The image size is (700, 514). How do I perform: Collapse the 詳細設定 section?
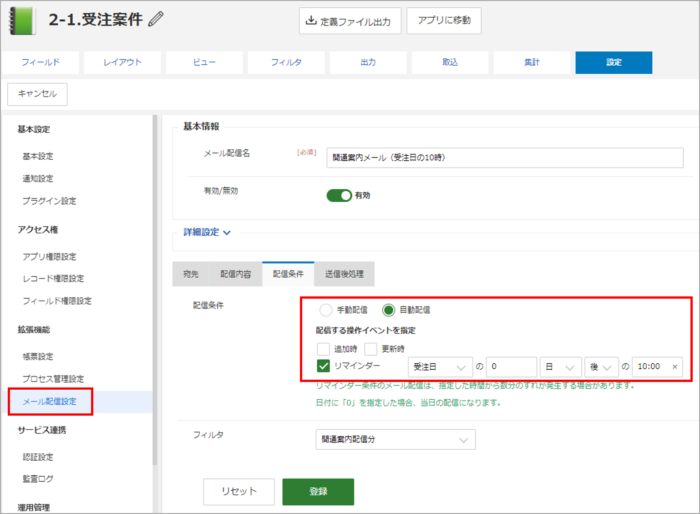click(207, 232)
